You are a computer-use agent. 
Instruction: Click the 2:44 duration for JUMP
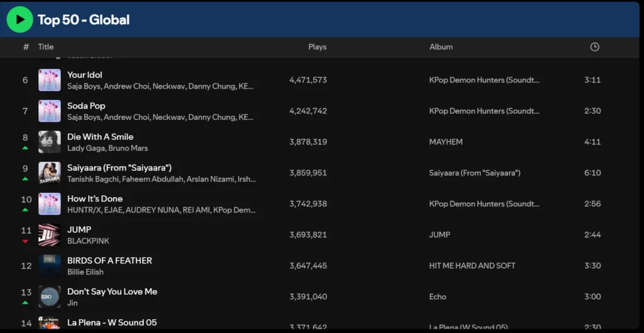point(592,235)
